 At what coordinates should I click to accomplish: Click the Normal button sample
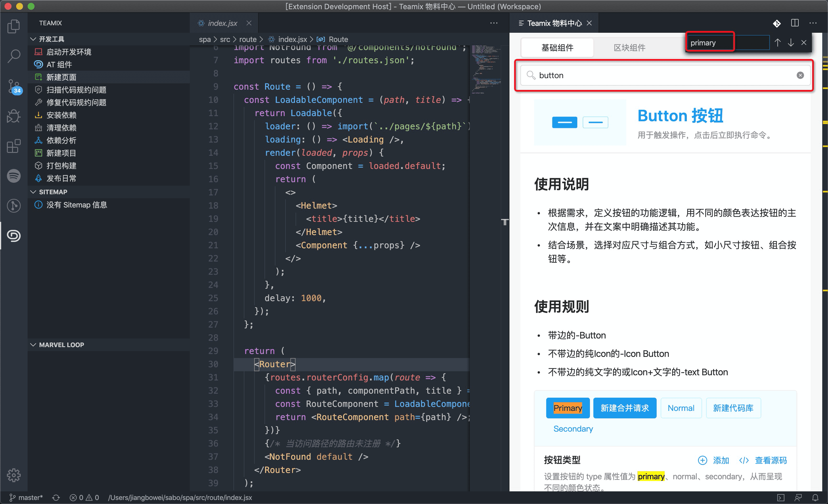681,408
